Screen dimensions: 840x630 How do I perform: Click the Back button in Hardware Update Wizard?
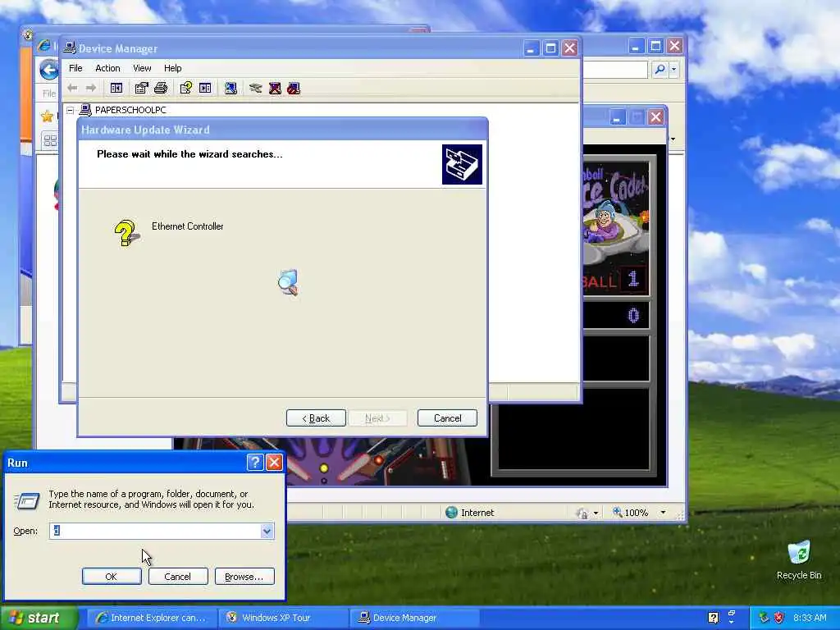tap(316, 418)
